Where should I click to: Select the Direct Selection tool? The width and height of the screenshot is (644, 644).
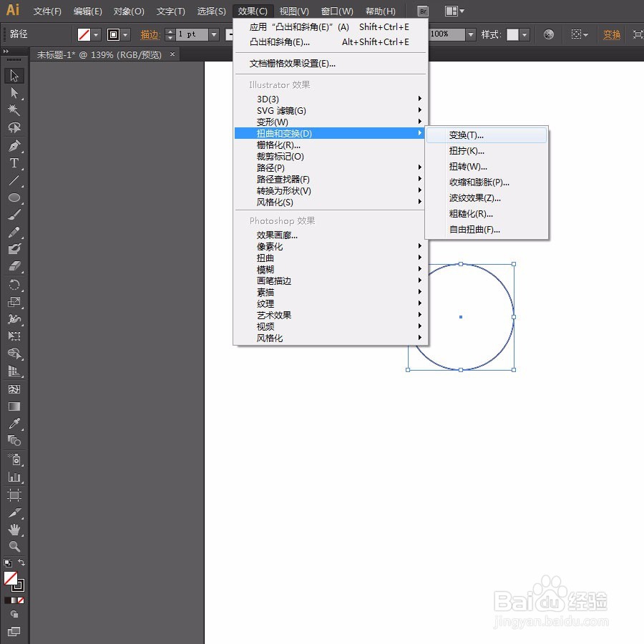point(16,93)
